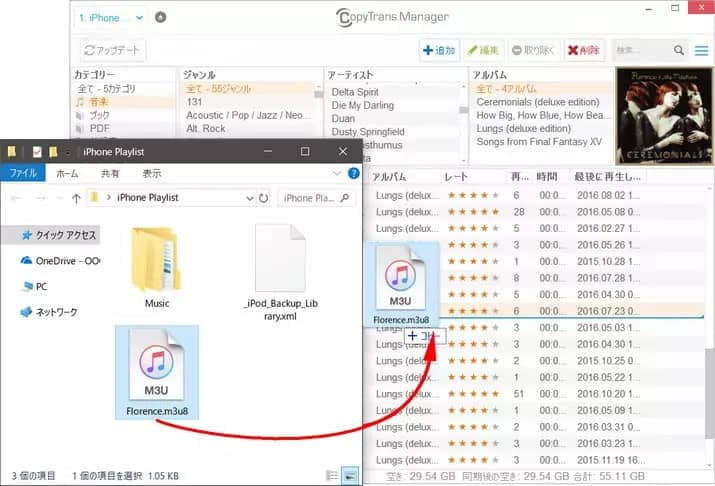This screenshot has height=486, width=715.
Task: Open the ホーム ribbon tab in Explorer
Action: (x=67, y=173)
